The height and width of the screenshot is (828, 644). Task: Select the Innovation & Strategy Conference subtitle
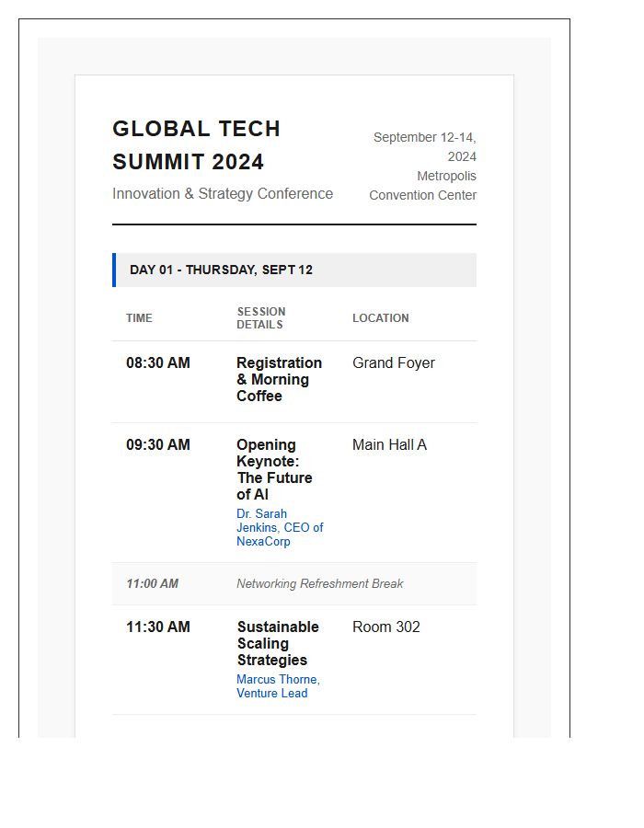[223, 194]
